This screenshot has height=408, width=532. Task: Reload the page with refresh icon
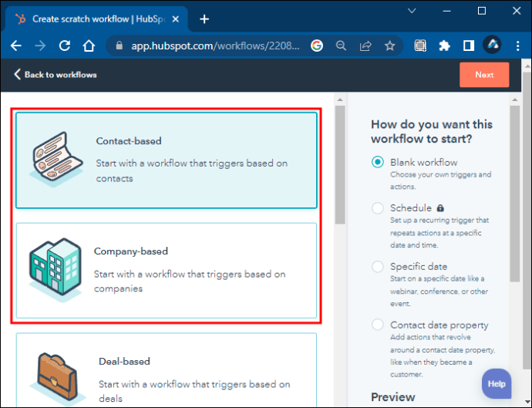[65, 46]
